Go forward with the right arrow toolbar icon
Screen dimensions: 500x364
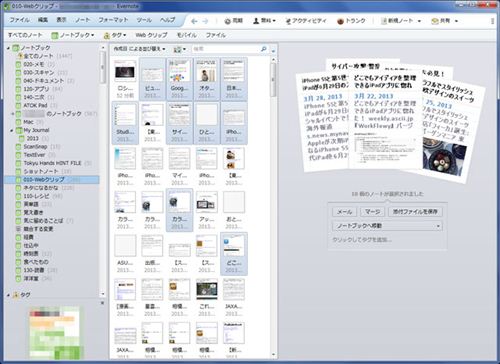click(x=205, y=21)
